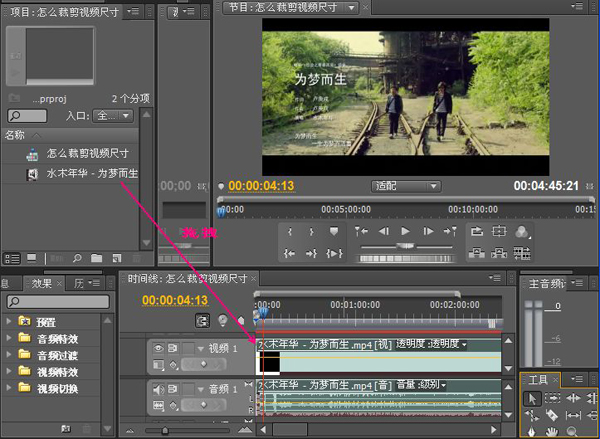Set Out point in program monitor
Image resolution: width=600 pixels, height=439 pixels.
coord(311,232)
